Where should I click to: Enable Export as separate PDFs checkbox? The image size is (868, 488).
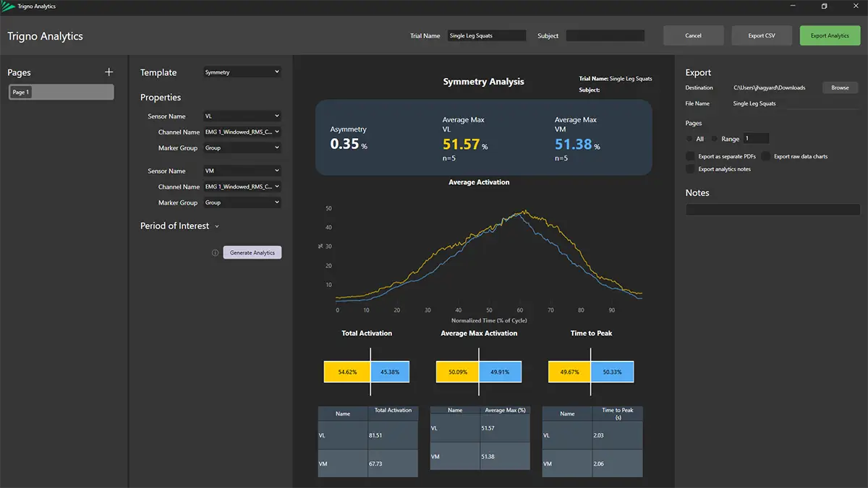pyautogui.click(x=690, y=156)
